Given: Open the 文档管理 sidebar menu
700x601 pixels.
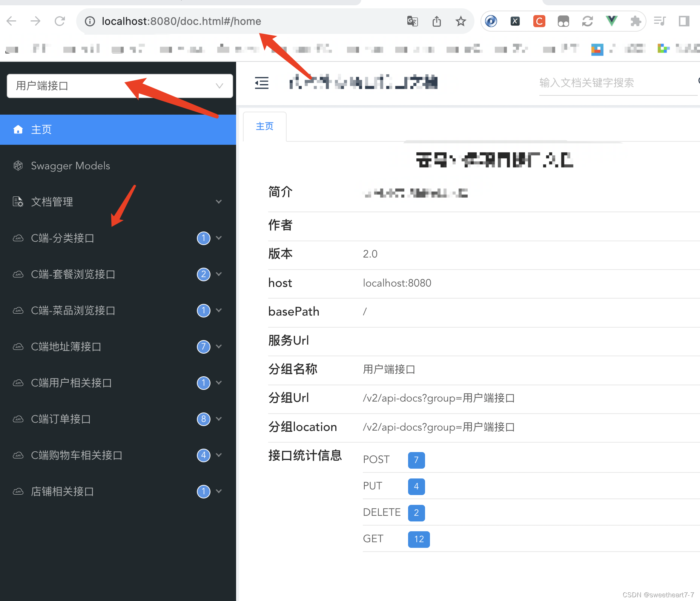Looking at the screenshot, I should pyautogui.click(x=118, y=202).
